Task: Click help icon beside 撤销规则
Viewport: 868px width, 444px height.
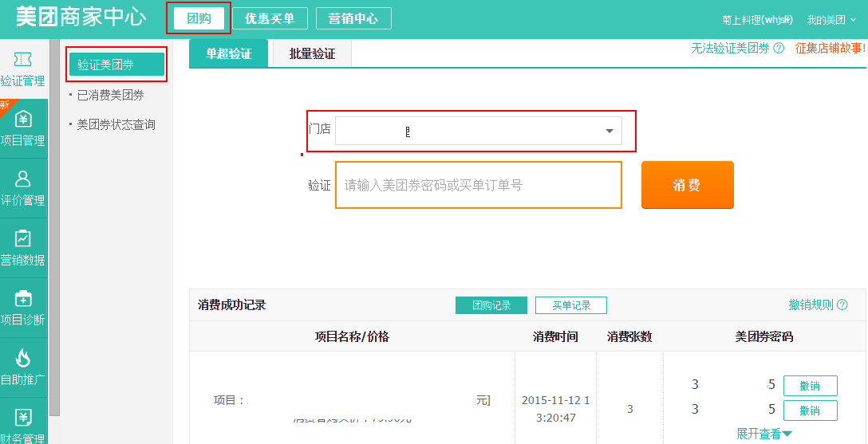Action: [x=842, y=305]
